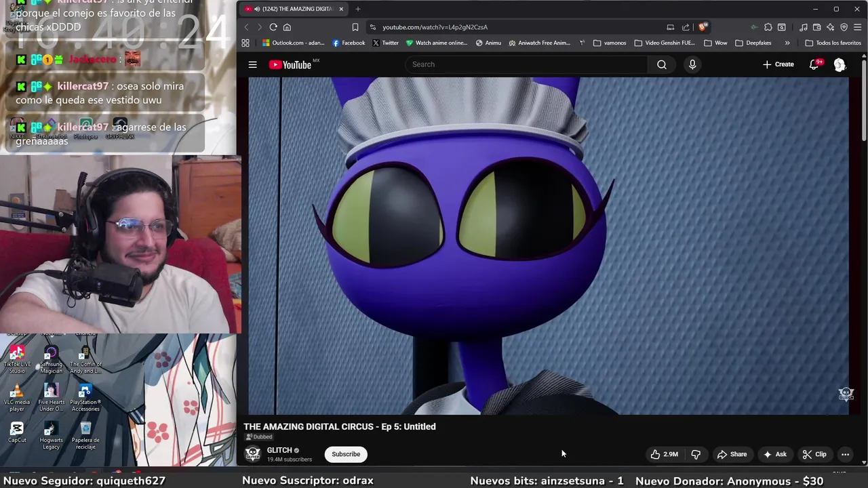Open Papelera de reciclaje icon

(x=85, y=436)
